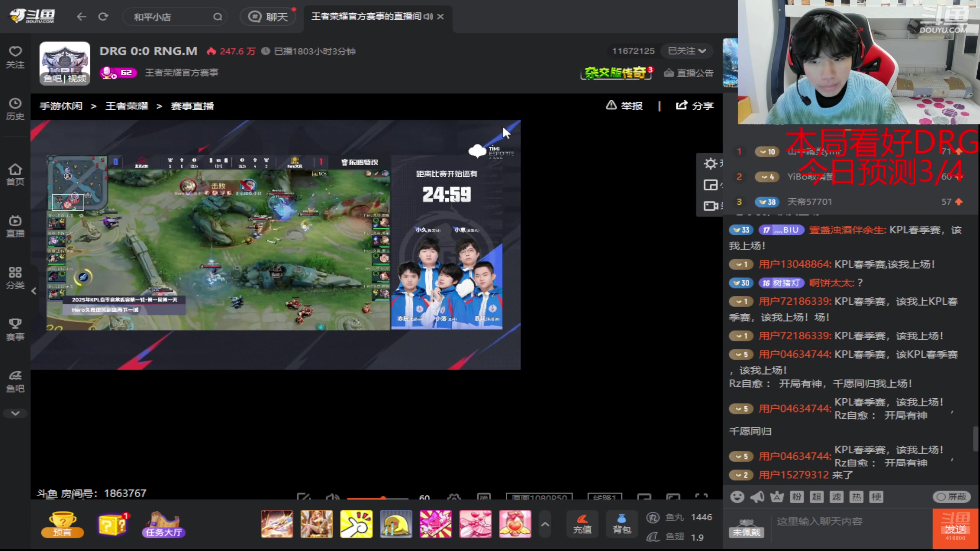Click the picture-in-picture icon beside the video
Screen dimensions: 980x551
coord(710,185)
